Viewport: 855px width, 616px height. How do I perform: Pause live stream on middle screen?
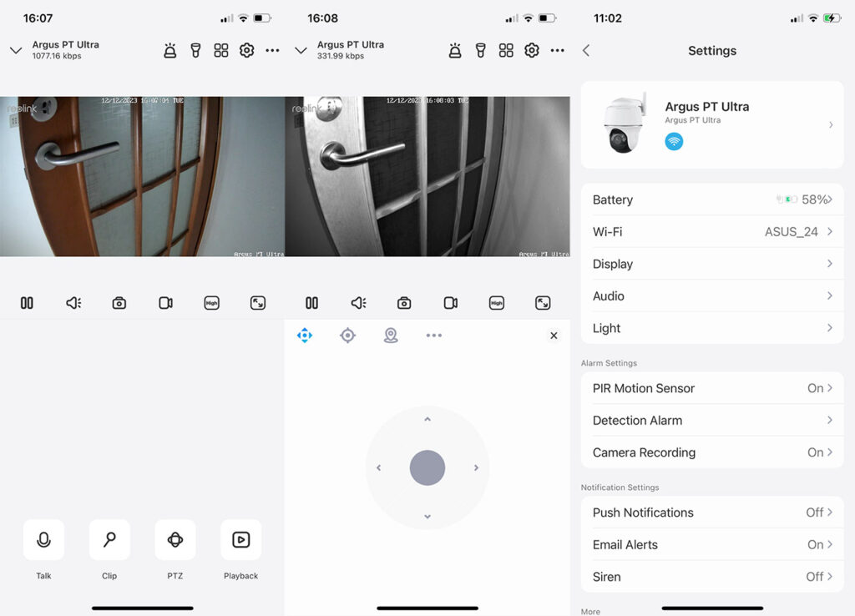(x=312, y=303)
